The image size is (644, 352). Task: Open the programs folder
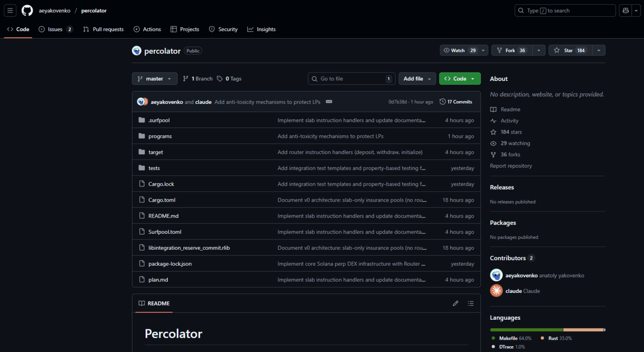point(160,136)
